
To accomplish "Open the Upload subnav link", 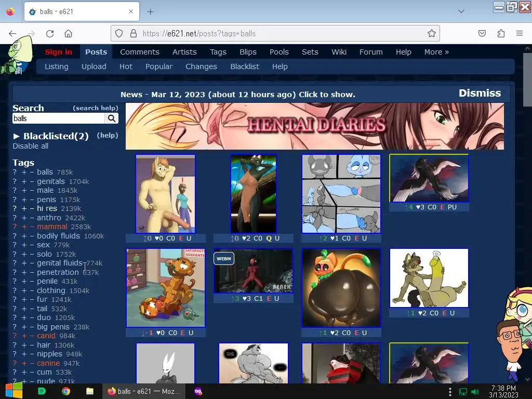I will pyautogui.click(x=94, y=66).
